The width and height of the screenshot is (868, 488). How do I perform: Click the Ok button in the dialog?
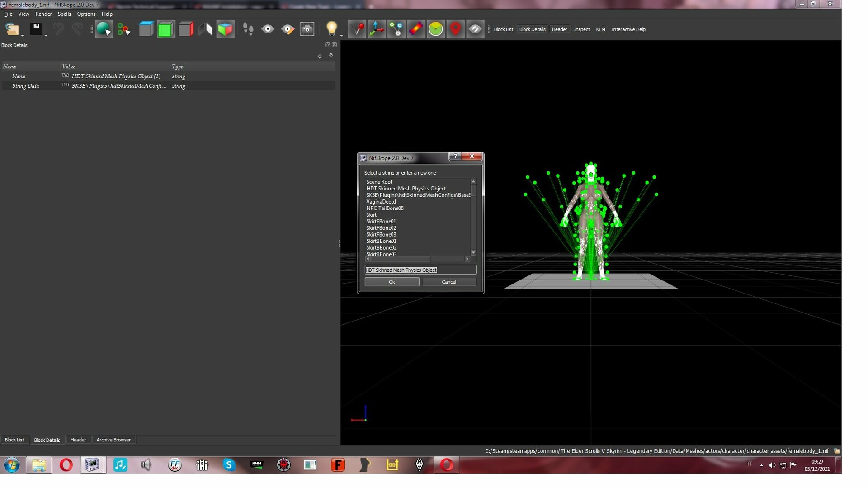pyautogui.click(x=392, y=282)
